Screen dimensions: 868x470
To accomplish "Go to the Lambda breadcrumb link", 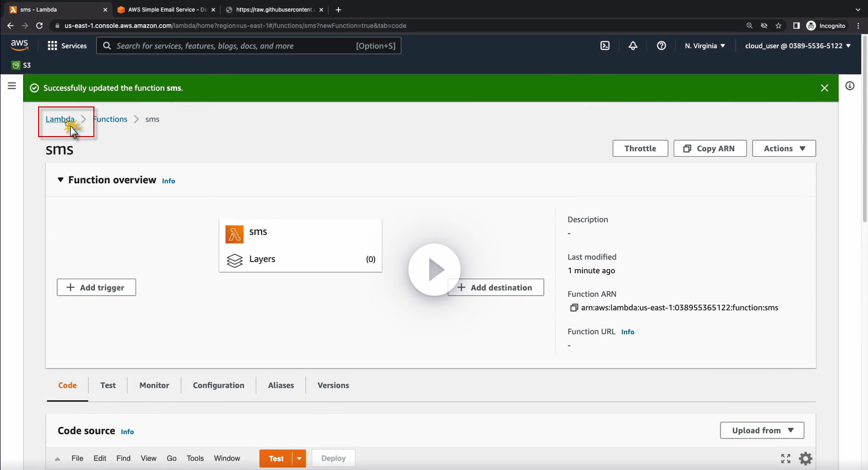I will coord(60,119).
